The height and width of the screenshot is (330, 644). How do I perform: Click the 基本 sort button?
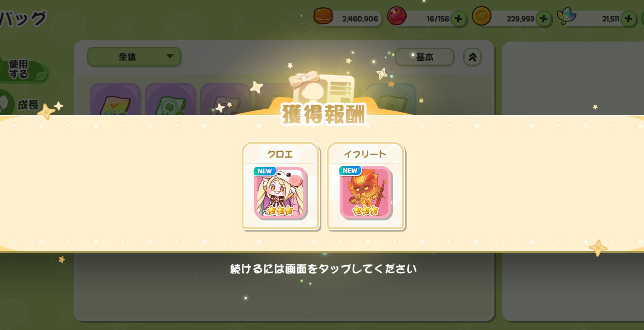(x=424, y=57)
